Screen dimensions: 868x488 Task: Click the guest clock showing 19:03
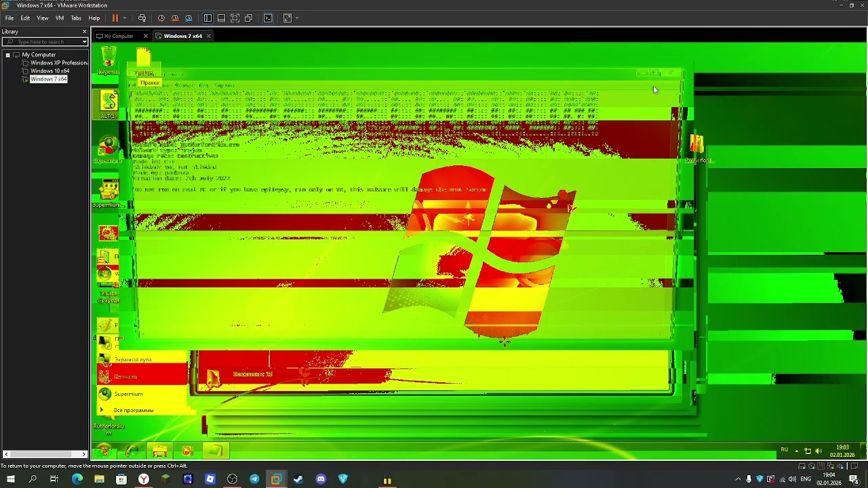(842, 451)
